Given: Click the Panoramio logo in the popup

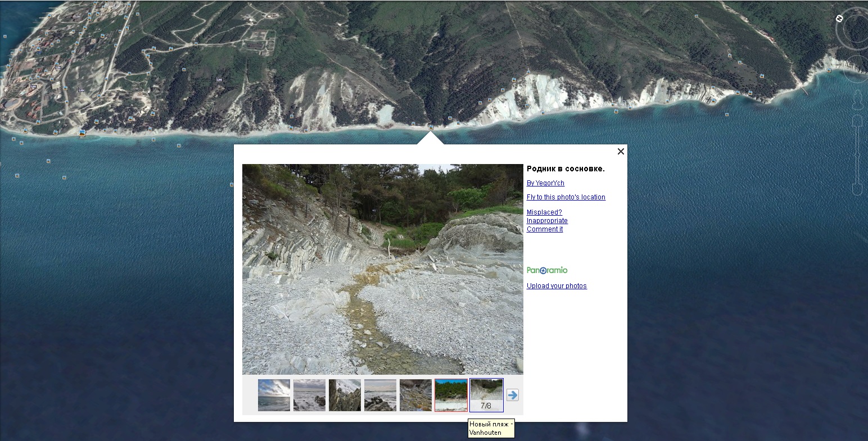Looking at the screenshot, I should pyautogui.click(x=547, y=270).
